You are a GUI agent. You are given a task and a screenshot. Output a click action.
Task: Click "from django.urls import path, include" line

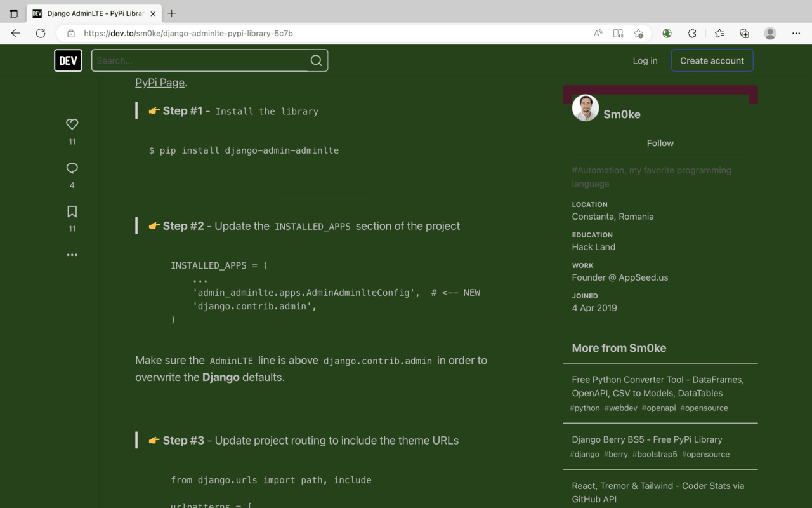point(271,480)
